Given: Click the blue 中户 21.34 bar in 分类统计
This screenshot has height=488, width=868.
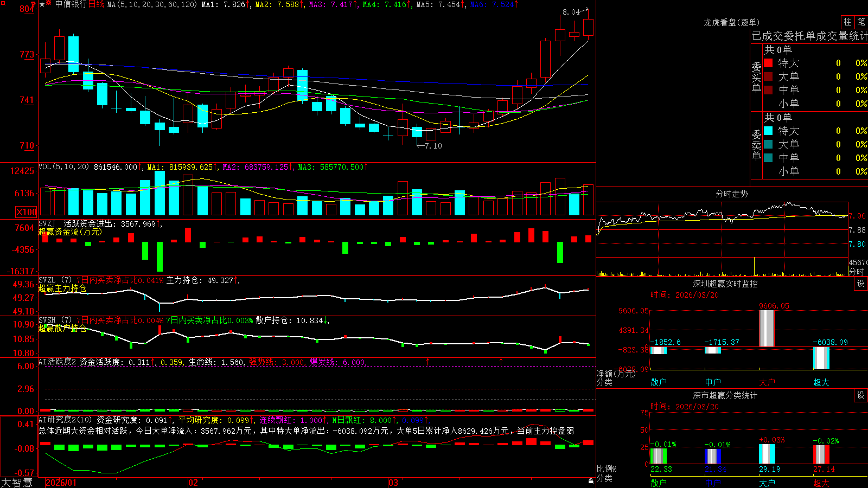Looking at the screenshot, I should pos(712,457).
